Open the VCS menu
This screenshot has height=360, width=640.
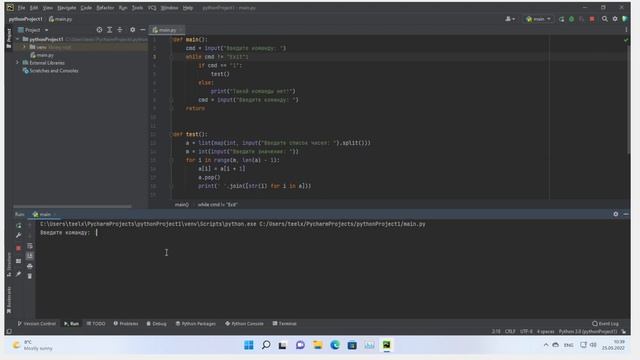(152, 8)
